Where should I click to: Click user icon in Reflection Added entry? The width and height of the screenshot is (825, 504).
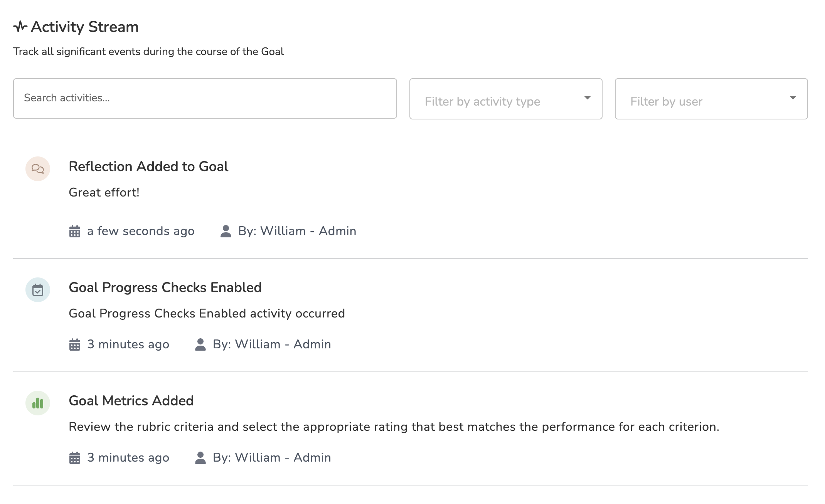click(x=226, y=231)
